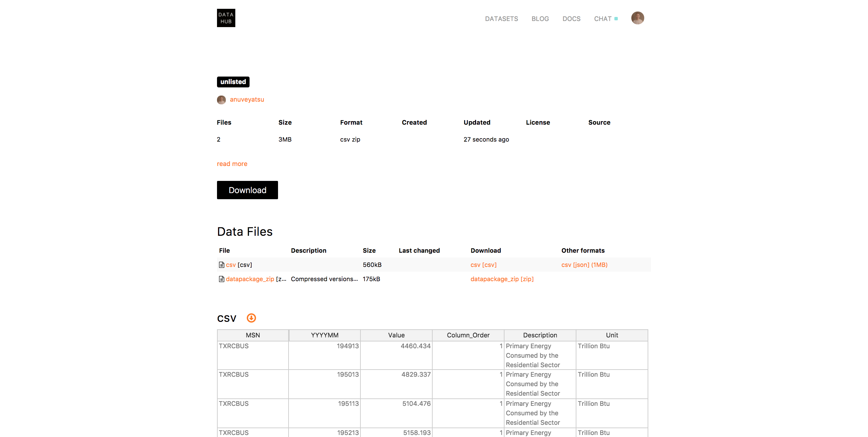Download the csv [csv] file
Image resolution: width=868 pixels, height=437 pixels.
[x=484, y=265]
